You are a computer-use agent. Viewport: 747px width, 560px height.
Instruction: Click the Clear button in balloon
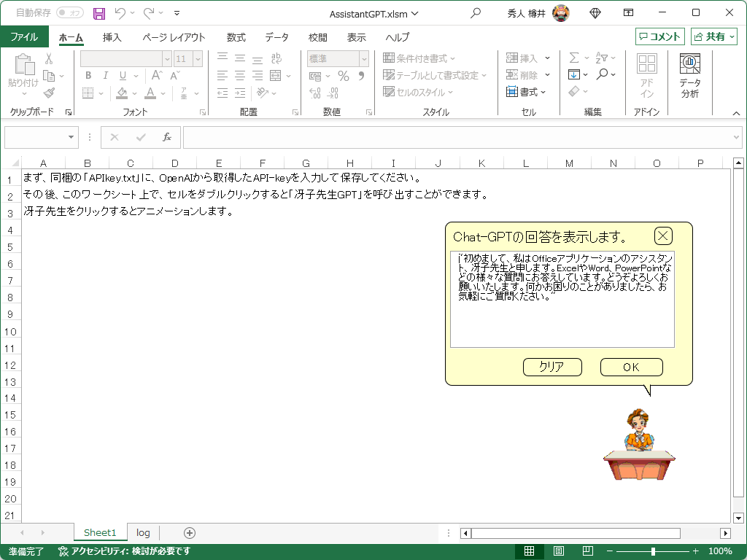coord(552,367)
